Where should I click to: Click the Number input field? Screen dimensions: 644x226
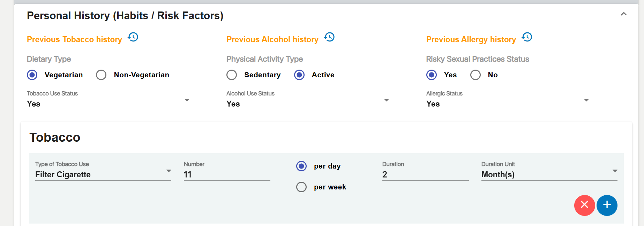[x=227, y=174]
